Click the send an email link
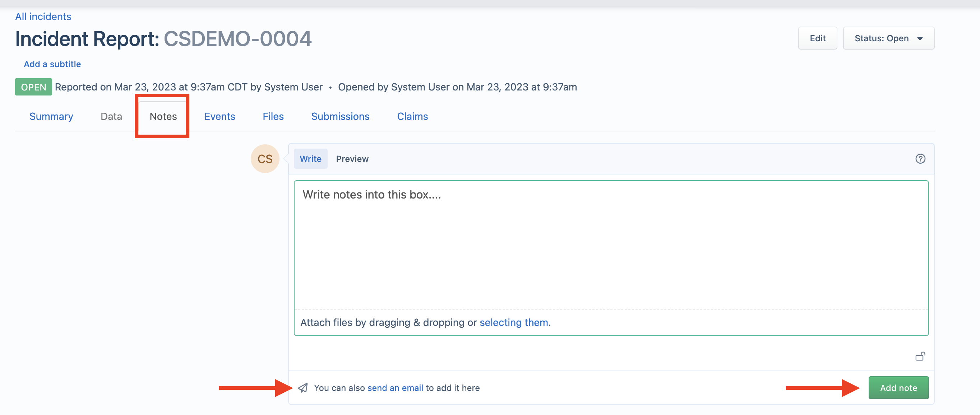 395,388
